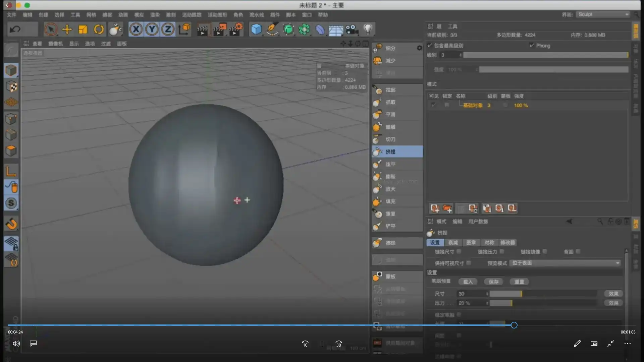This screenshot has height=362, width=644.
Task: Select the 平滑 (Smooth) sculpt brush
Action: tap(390, 115)
